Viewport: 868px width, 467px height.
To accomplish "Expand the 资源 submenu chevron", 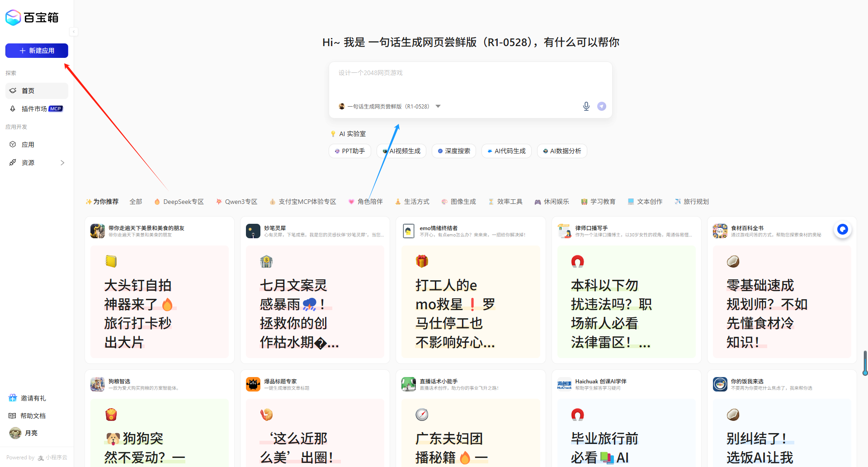I will pos(62,163).
